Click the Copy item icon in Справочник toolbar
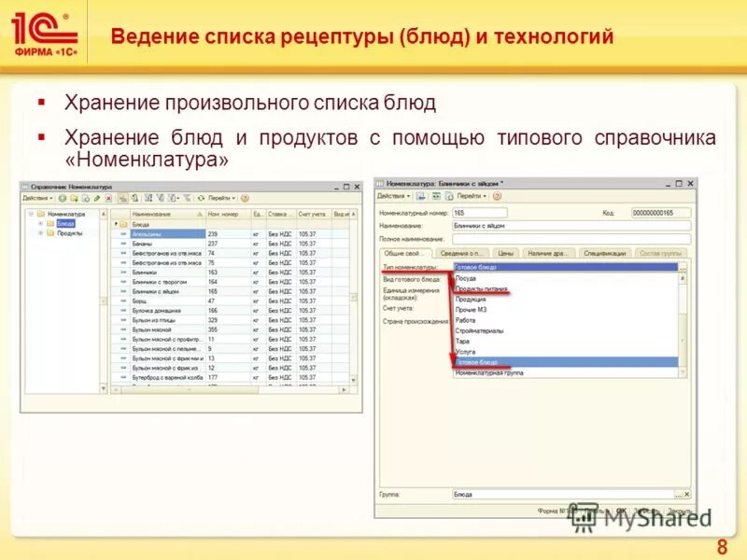 [86, 198]
